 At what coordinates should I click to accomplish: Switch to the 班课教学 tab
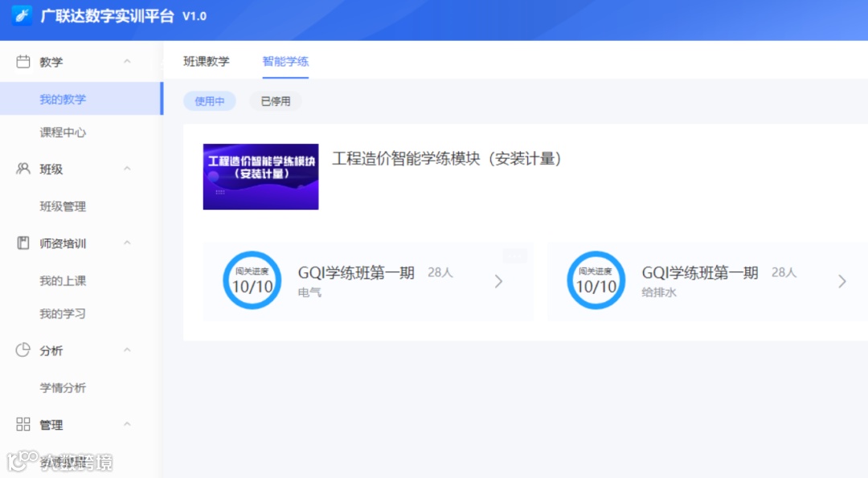207,61
